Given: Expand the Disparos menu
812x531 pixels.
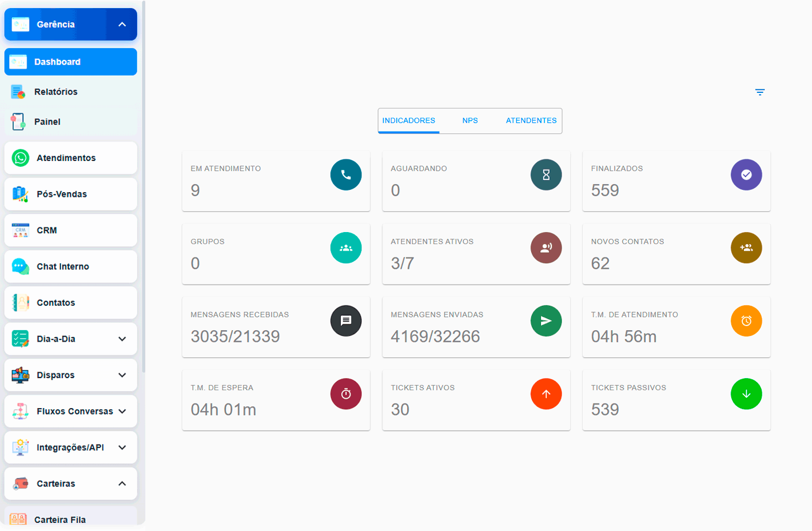Looking at the screenshot, I should pyautogui.click(x=122, y=375).
